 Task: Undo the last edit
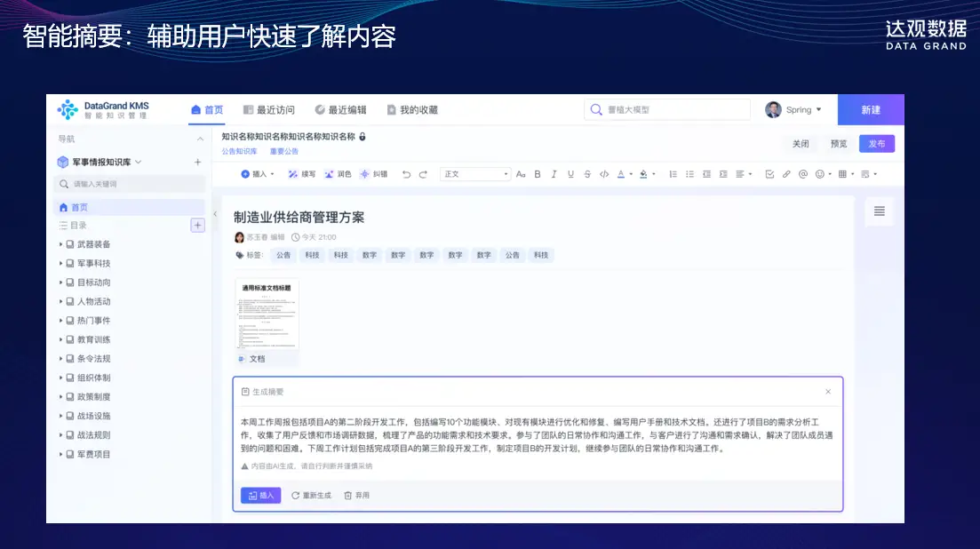[x=406, y=174]
